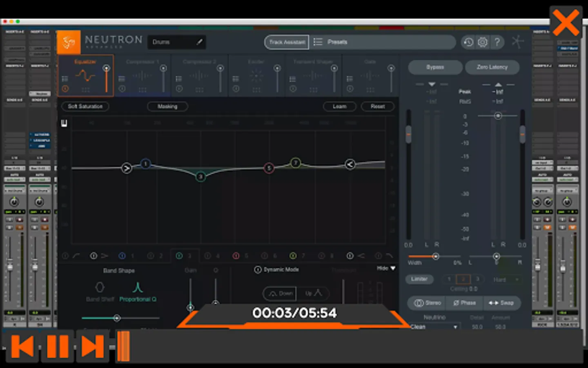Screen dimensions: 588x368
Task: Select the Gate module tab
Action: click(370, 76)
